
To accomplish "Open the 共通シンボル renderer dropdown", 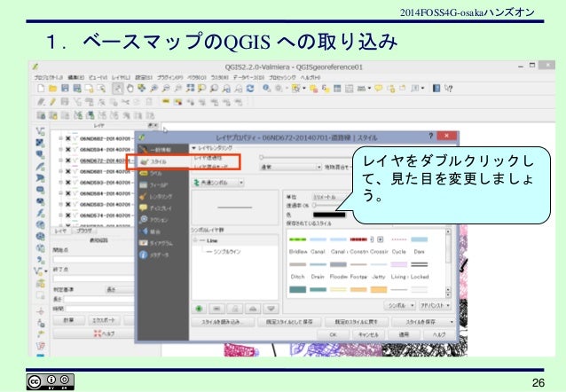I will tap(218, 183).
